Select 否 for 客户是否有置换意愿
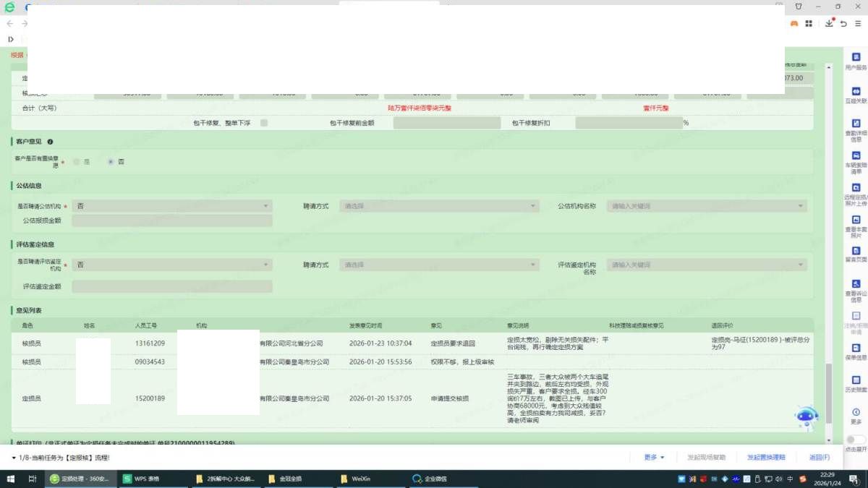This screenshot has height=488, width=868. tap(111, 162)
